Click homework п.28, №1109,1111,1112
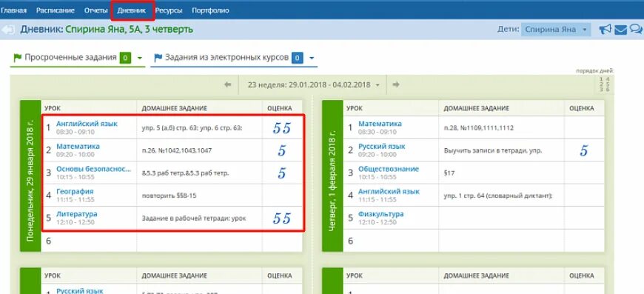 pos(478,128)
